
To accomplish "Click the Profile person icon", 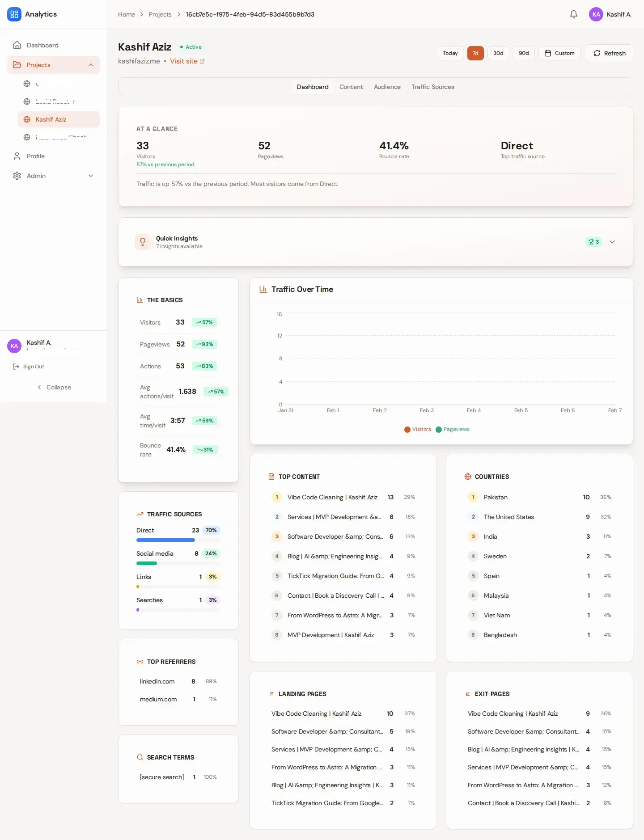I will [x=17, y=156].
